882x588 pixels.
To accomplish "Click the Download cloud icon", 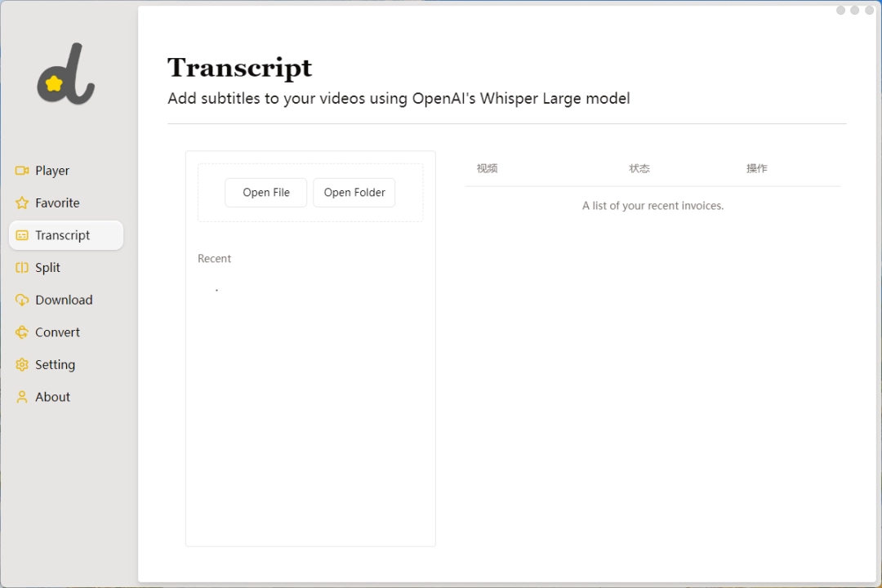I will click(x=22, y=300).
